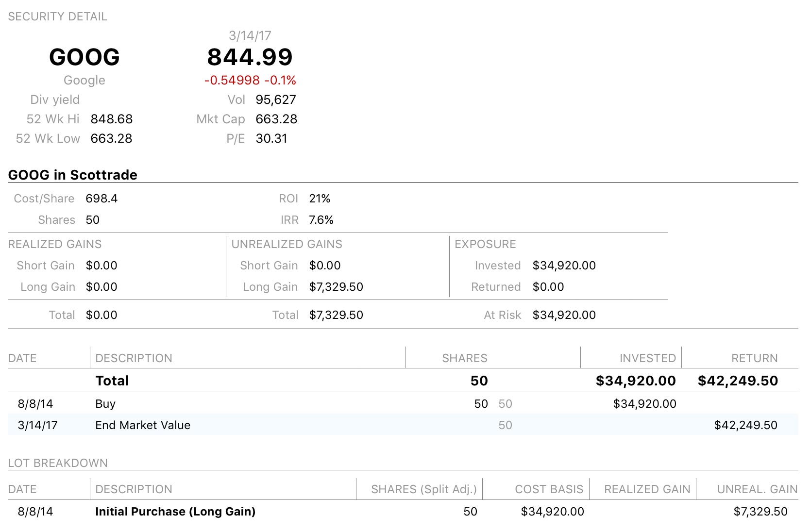This screenshot has height=532, width=811.
Task: Click the GOOG ticker symbol heading
Action: click(84, 57)
